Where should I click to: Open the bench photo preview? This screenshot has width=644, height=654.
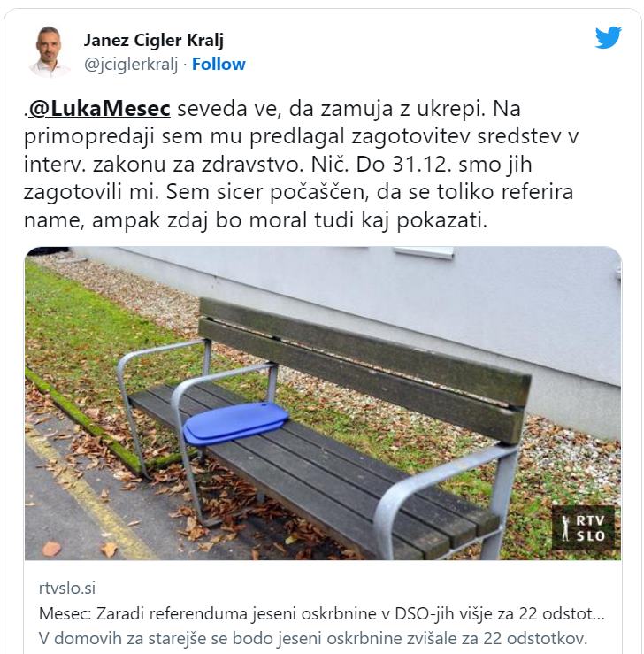click(x=323, y=403)
